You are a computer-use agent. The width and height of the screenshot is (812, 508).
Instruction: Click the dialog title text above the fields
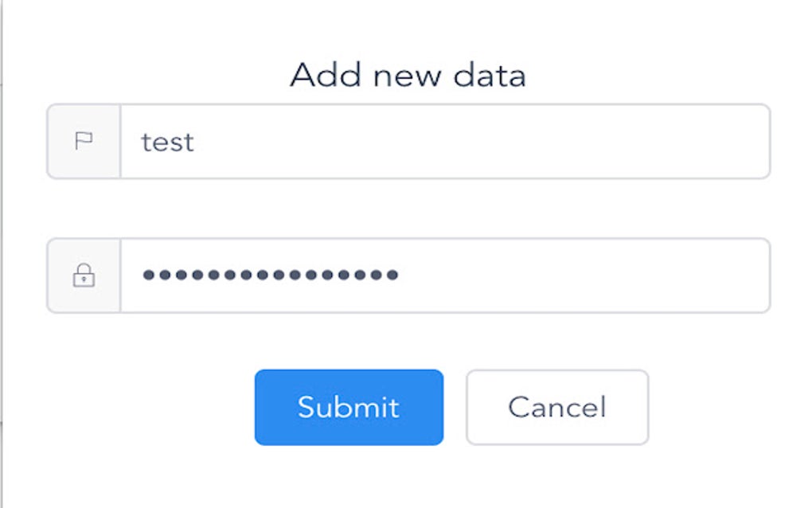(x=408, y=76)
